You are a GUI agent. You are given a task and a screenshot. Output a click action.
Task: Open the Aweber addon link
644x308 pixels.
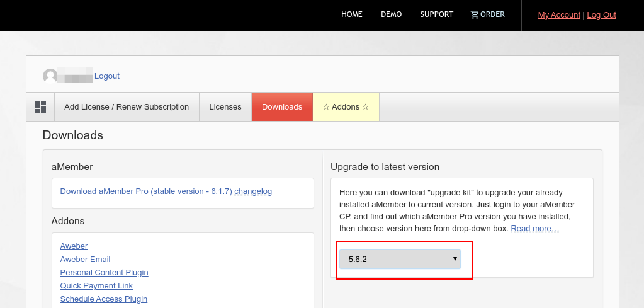tap(74, 246)
